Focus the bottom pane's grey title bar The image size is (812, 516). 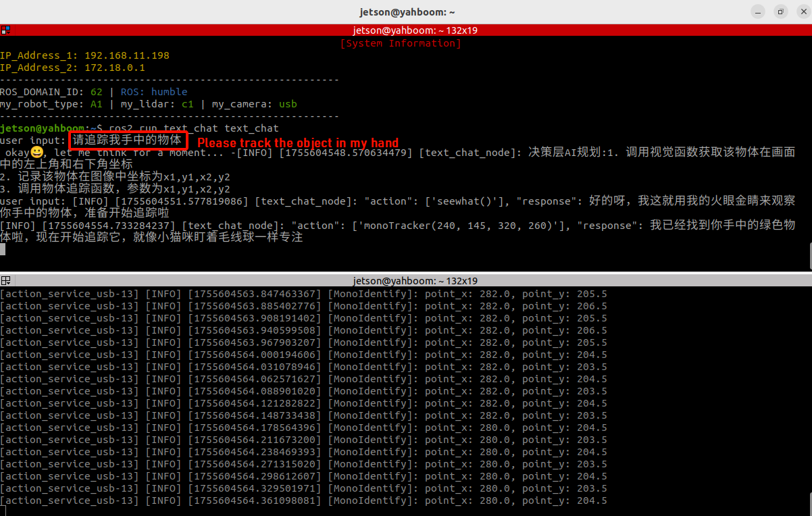[406, 280]
